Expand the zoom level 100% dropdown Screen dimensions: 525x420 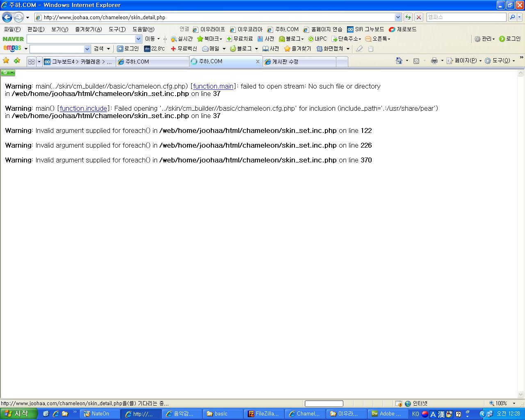click(514, 404)
